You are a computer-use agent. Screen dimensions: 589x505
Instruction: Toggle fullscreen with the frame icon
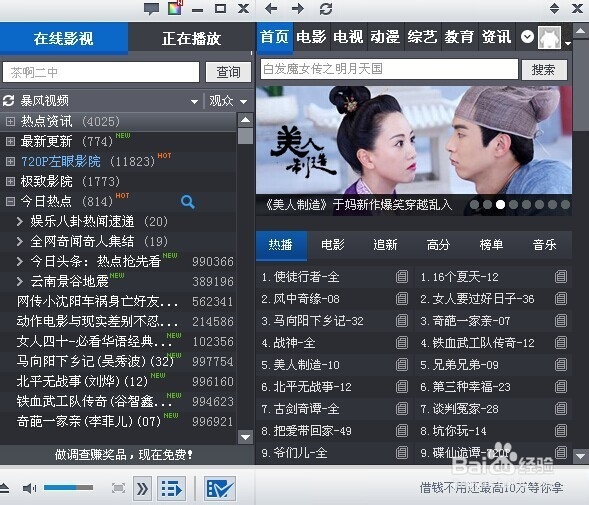pos(119,488)
